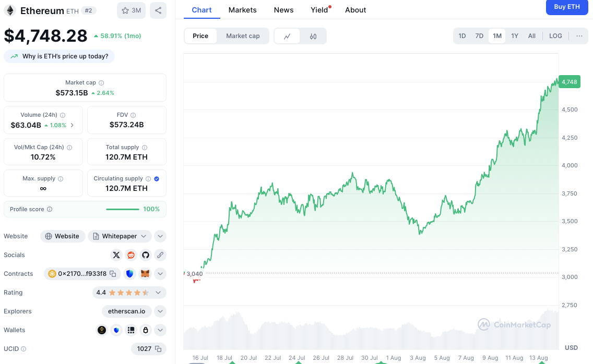593x364 pixels.
Task: Click the 4,748 current price label on chart
Action: (569, 82)
